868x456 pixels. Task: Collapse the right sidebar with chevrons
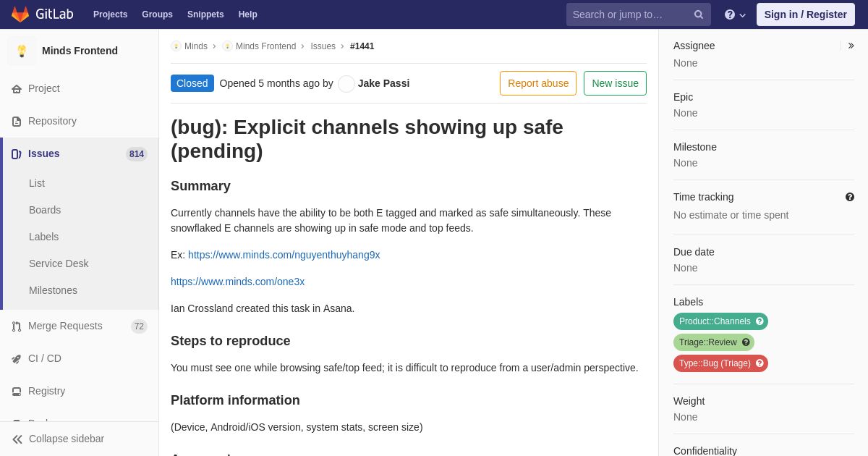click(x=851, y=46)
